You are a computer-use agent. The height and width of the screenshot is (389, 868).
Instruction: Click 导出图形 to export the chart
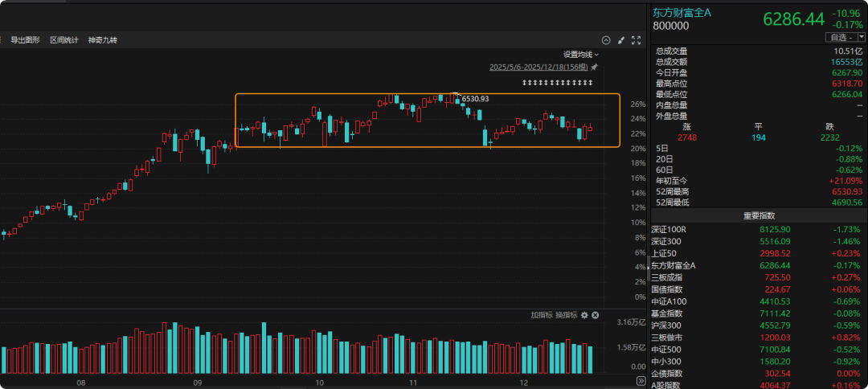(x=26, y=40)
